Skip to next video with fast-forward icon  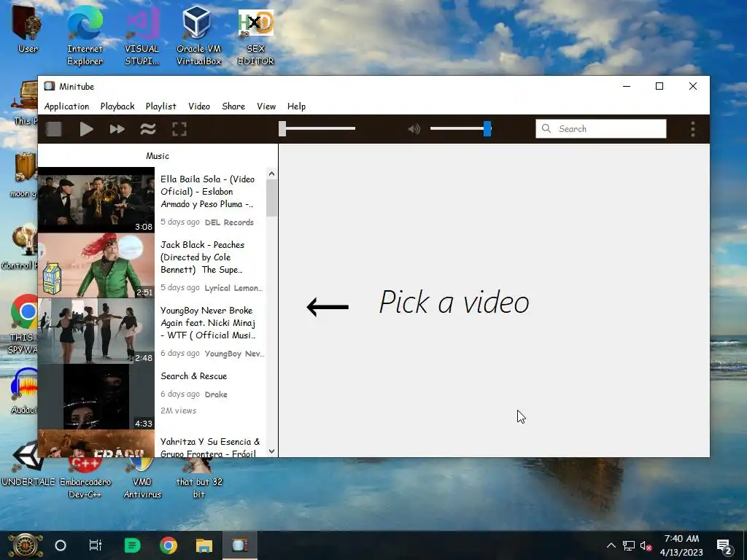(x=117, y=129)
